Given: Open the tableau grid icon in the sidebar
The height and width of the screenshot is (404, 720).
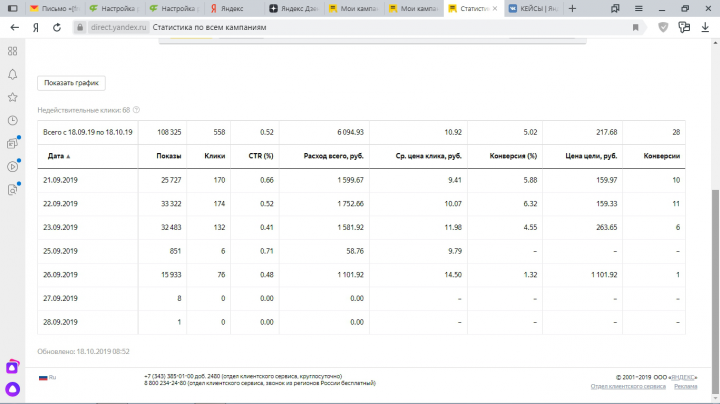Looking at the screenshot, I should [x=12, y=51].
